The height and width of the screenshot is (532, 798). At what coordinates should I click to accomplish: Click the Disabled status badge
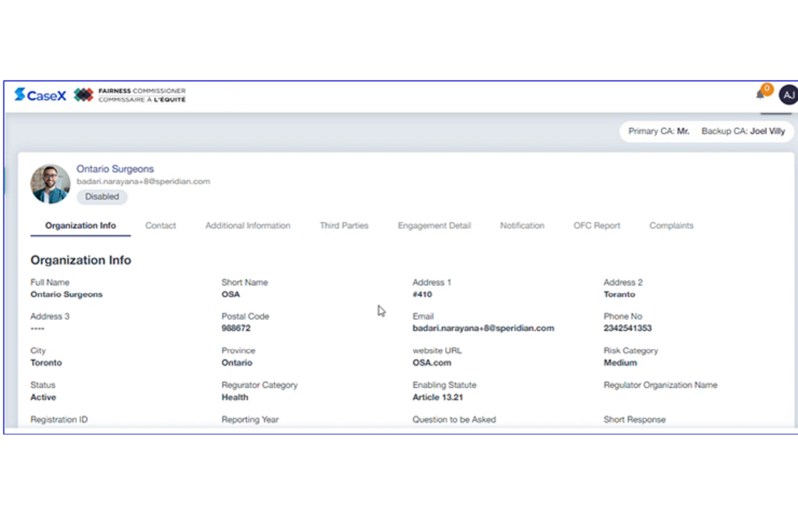[x=102, y=197]
